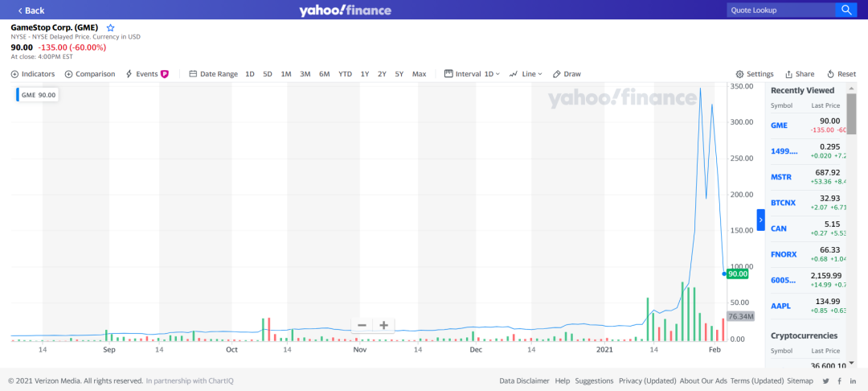The height and width of the screenshot is (391, 868).
Task: Open the Suggestions footer link
Action: [x=594, y=381]
